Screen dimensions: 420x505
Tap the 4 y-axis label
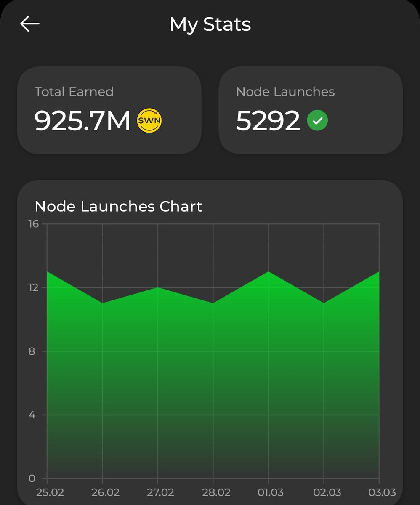[32, 415]
